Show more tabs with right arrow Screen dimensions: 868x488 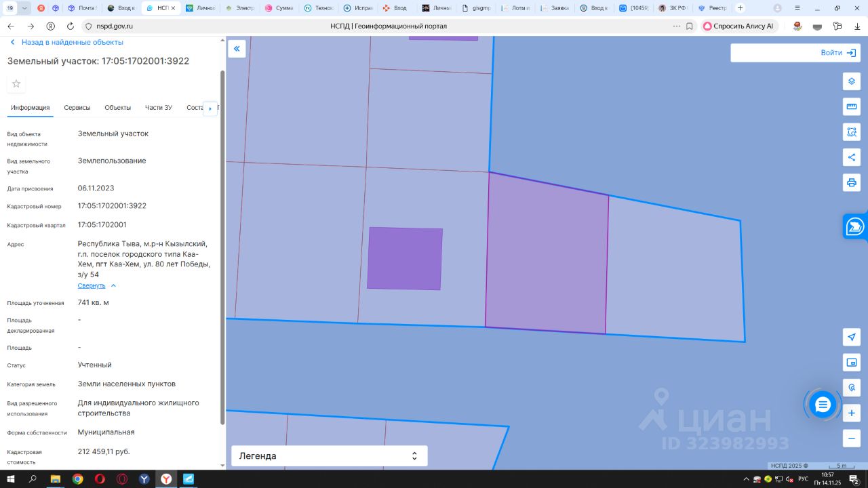click(x=210, y=108)
